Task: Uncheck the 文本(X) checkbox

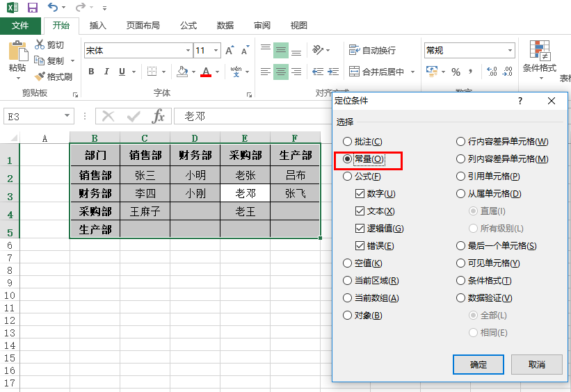Action: (x=360, y=211)
